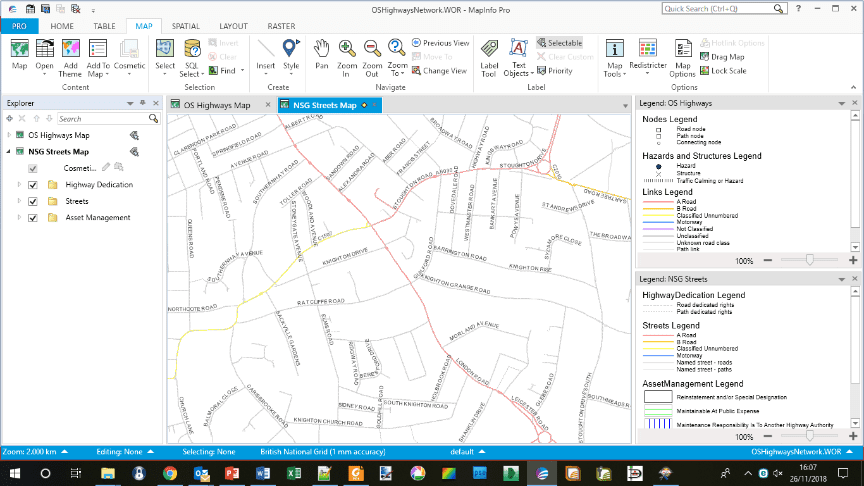The width and height of the screenshot is (864, 486).
Task: Switch to the TABLE ribbon tab
Action: (104, 26)
